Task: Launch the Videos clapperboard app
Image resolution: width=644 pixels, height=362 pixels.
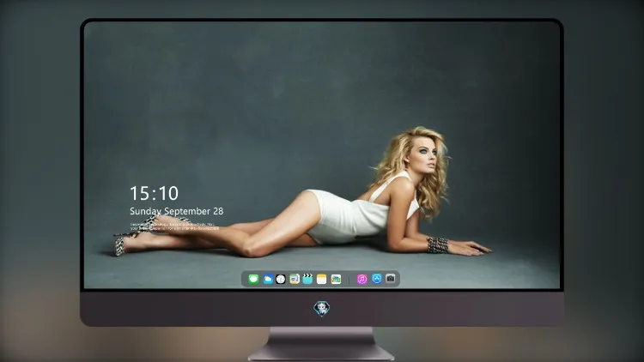Action: click(x=307, y=279)
